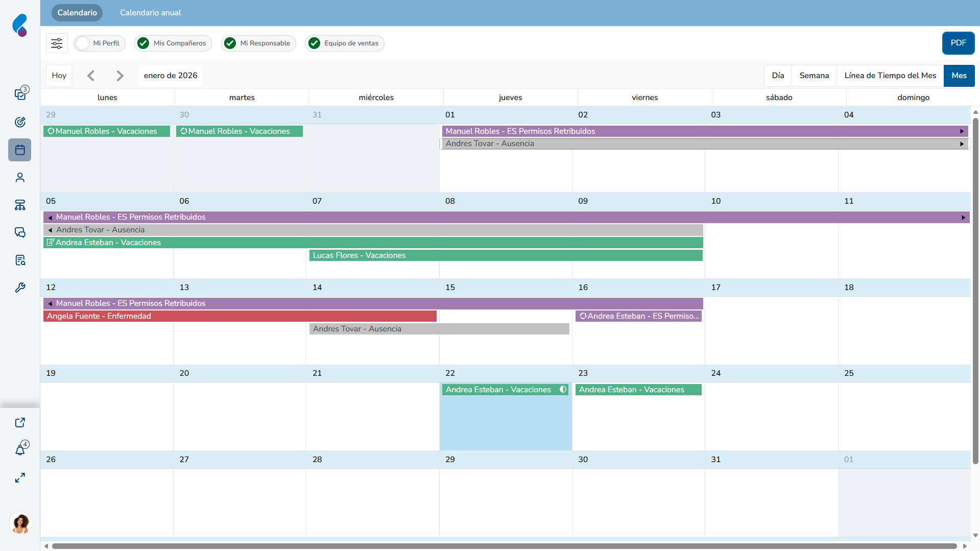Image resolution: width=980 pixels, height=551 pixels.
Task: Open the calendar icon in sidebar
Action: pyautogui.click(x=20, y=150)
